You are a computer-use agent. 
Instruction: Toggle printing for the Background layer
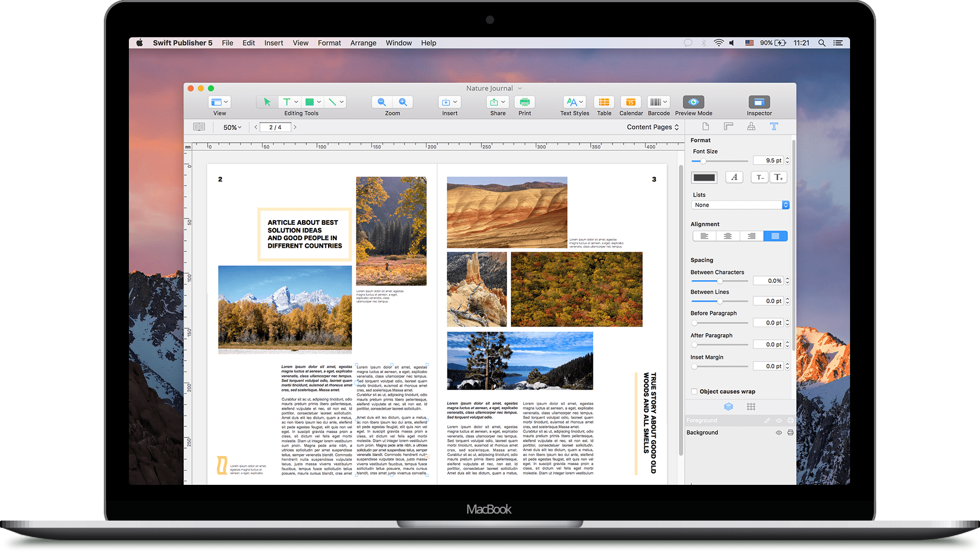click(x=790, y=432)
